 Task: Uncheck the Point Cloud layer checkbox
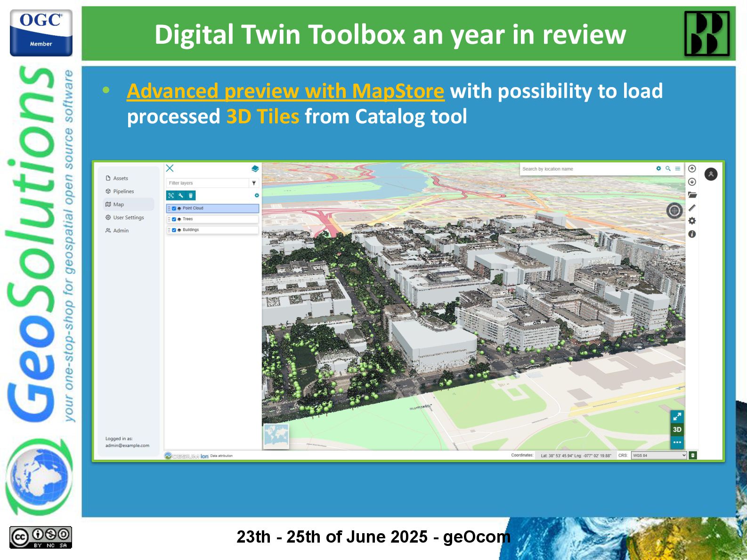pyautogui.click(x=174, y=208)
